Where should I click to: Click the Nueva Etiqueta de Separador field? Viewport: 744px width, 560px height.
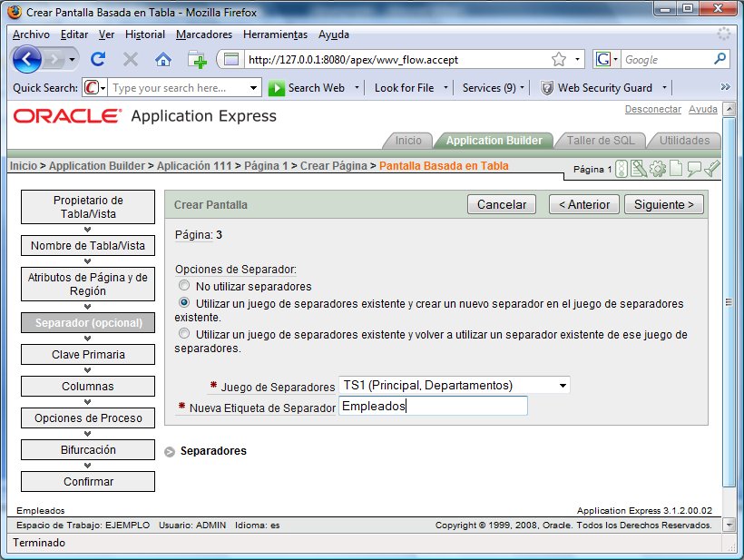click(433, 407)
